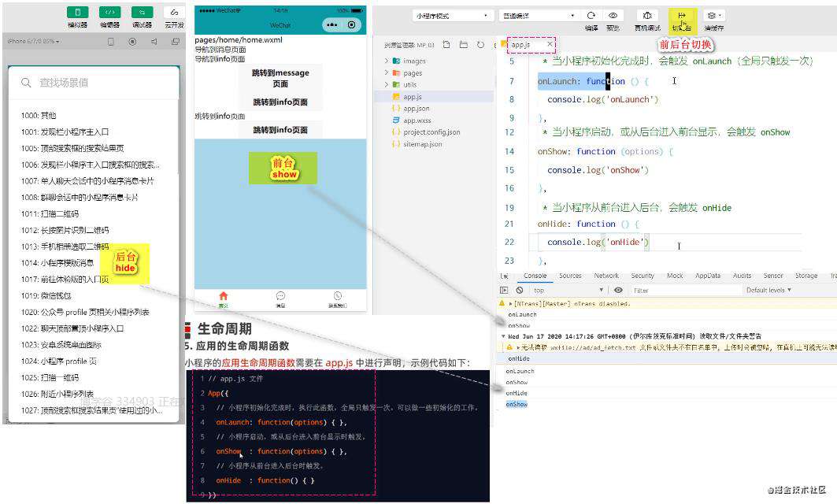This screenshot has height=504, width=837.
Task: Click the capsule close circle icon
Action: tap(351, 24)
